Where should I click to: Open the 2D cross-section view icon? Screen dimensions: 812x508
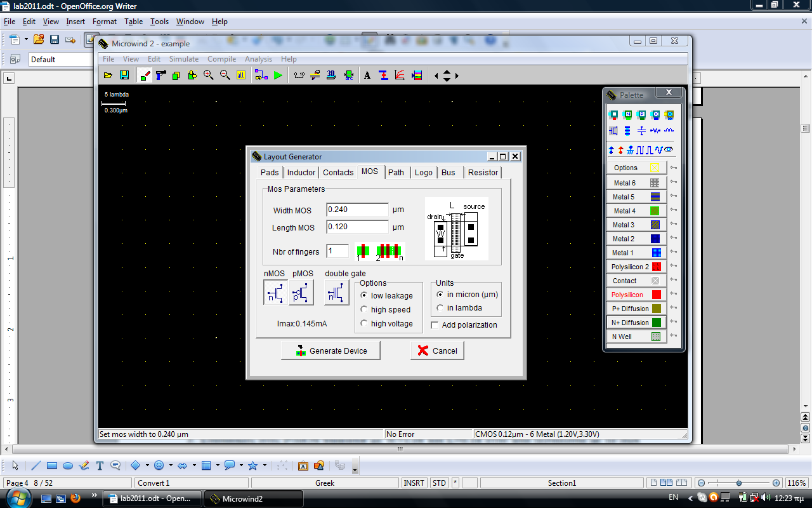315,75
